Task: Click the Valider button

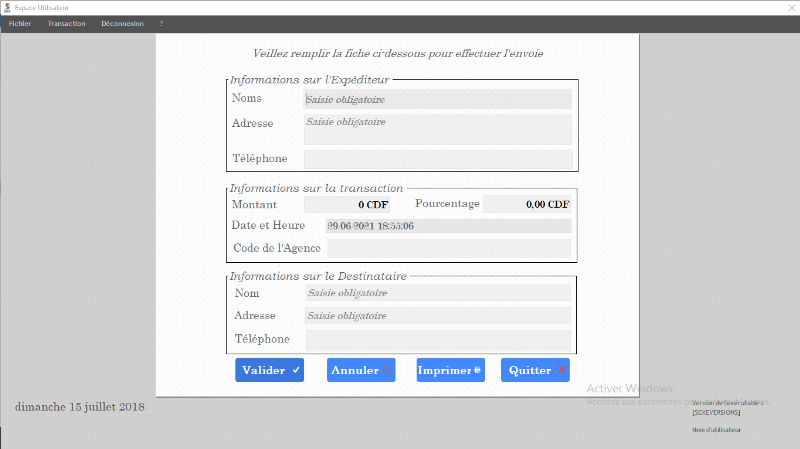Action: (x=269, y=370)
